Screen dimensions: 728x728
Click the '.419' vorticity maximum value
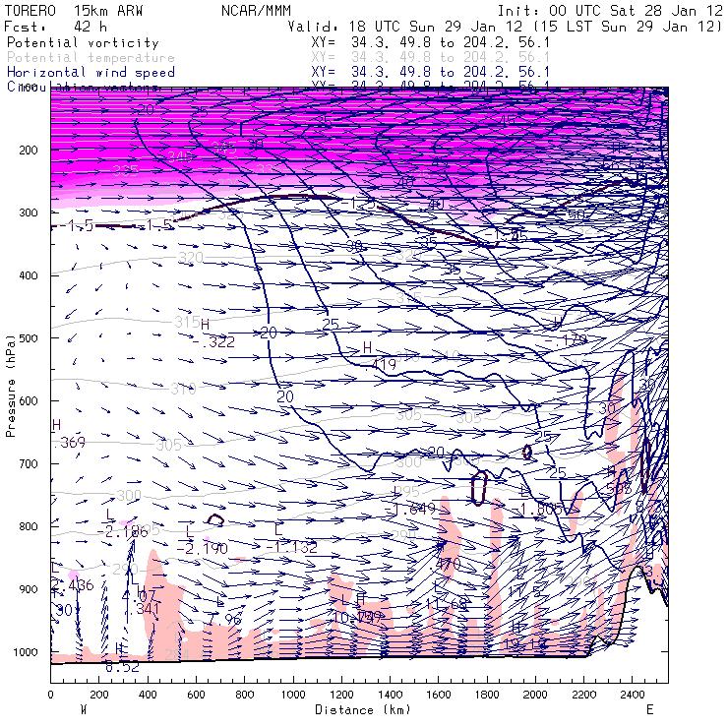coord(381,365)
